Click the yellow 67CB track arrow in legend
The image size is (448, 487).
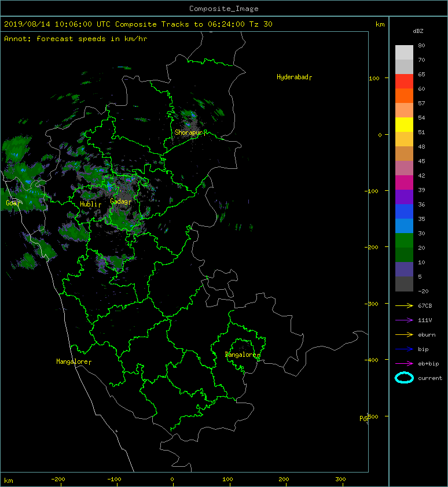[x=404, y=305]
